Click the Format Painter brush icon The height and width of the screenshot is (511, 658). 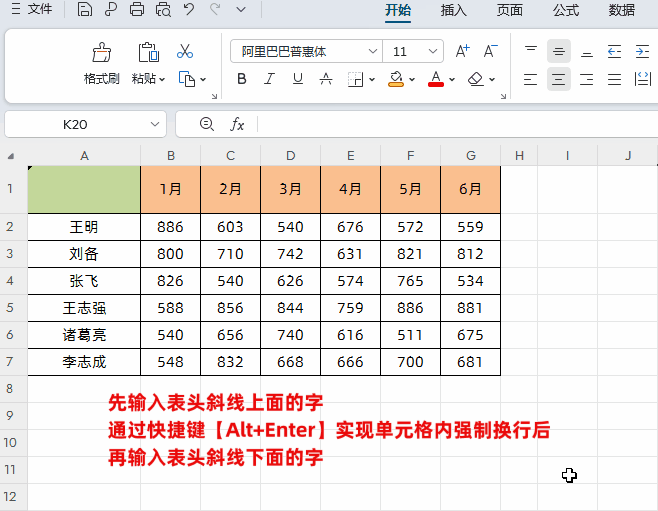pyautogui.click(x=101, y=52)
